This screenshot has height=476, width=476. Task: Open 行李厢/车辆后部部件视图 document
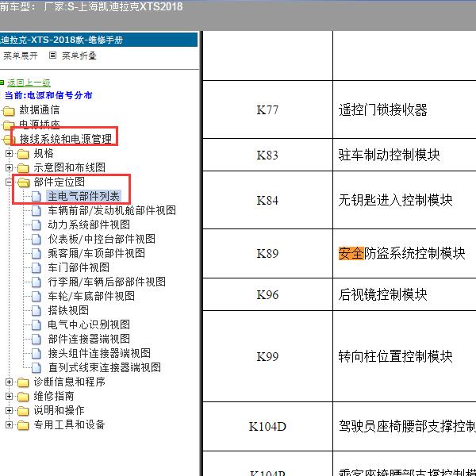tap(107, 282)
